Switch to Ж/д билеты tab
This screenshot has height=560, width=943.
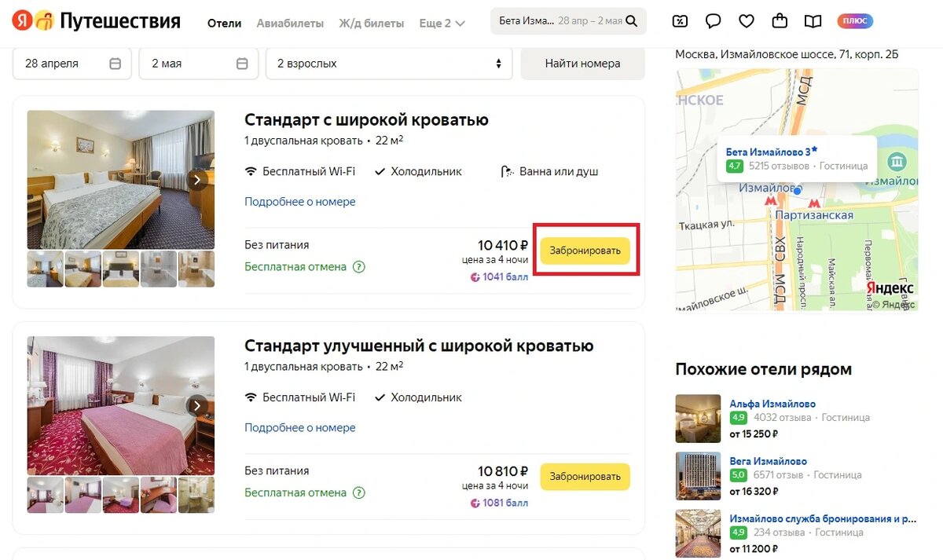[x=372, y=24]
